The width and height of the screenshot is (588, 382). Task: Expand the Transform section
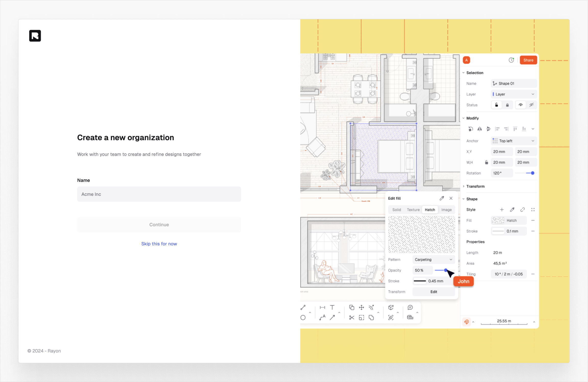475,186
